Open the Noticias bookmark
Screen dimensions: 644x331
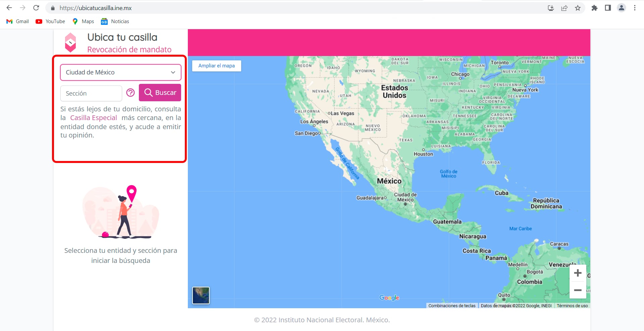(115, 21)
